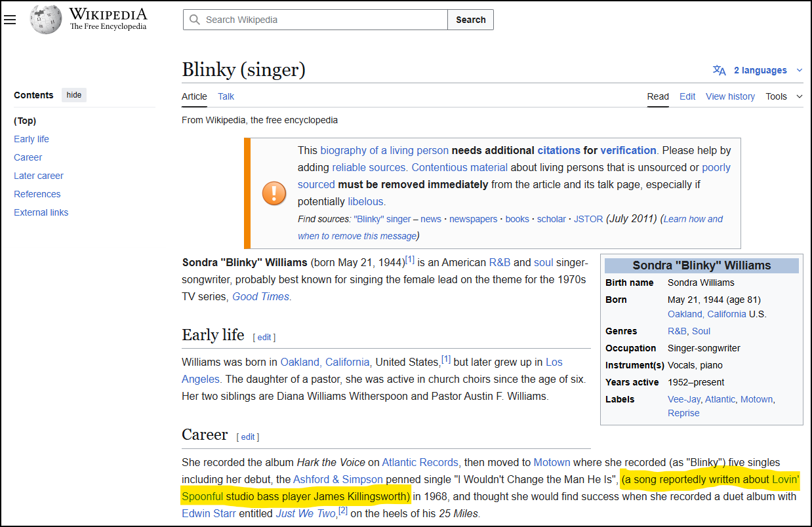Click the orange warning exclamation icon
The width and height of the screenshot is (812, 527).
point(274,193)
